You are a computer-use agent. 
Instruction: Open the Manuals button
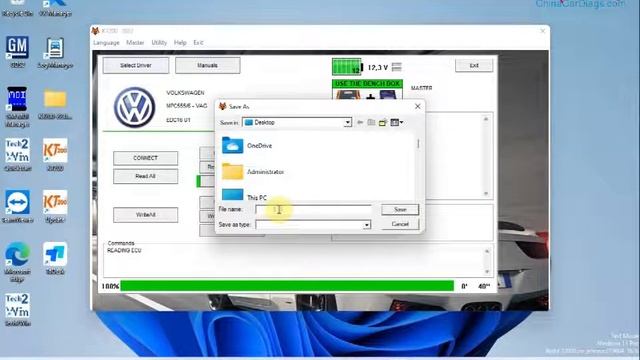click(207, 65)
